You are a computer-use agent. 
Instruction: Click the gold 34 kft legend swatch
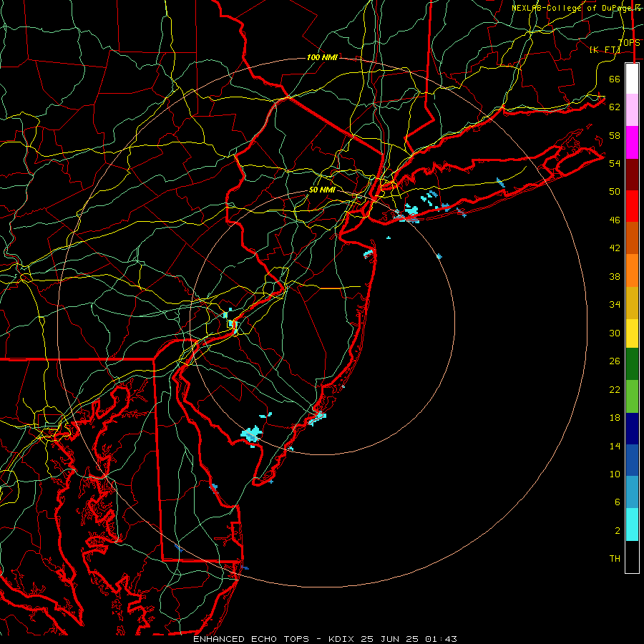tap(632, 303)
